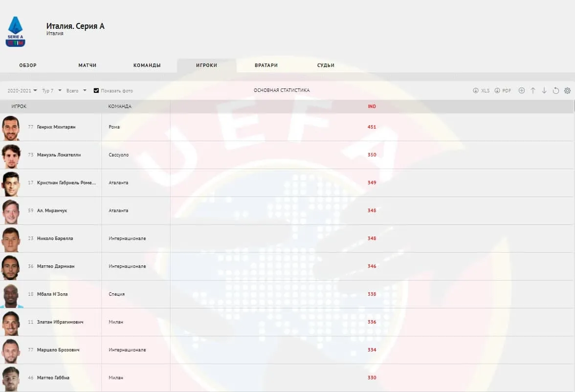Click Интернационале in Барелла's row
The height and width of the screenshot is (392, 575).
pos(127,239)
